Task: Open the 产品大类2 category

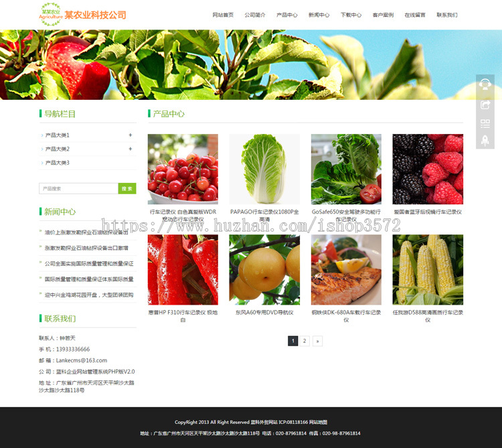Action: [x=58, y=149]
